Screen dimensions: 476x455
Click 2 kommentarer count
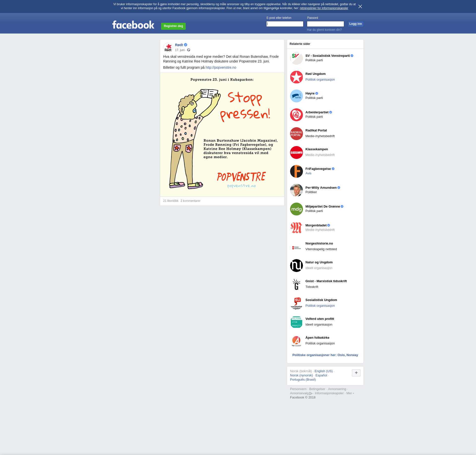coord(190,201)
